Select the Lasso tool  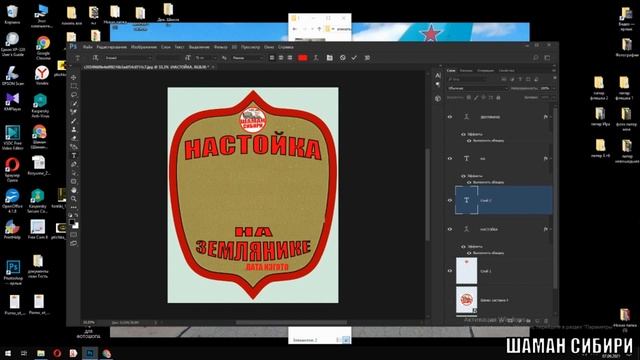pyautogui.click(x=74, y=95)
